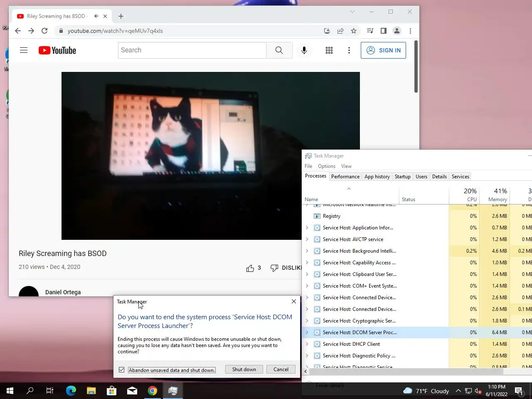
Task: Open the Chrome profile avatar
Action: coord(397,31)
